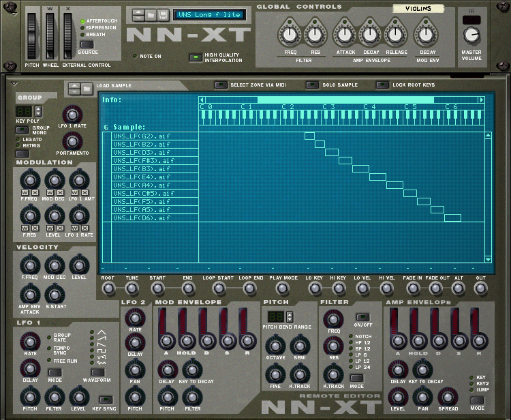511x420 pixels.
Task: Click the VNS Long f lite patch display
Action: [x=209, y=15]
